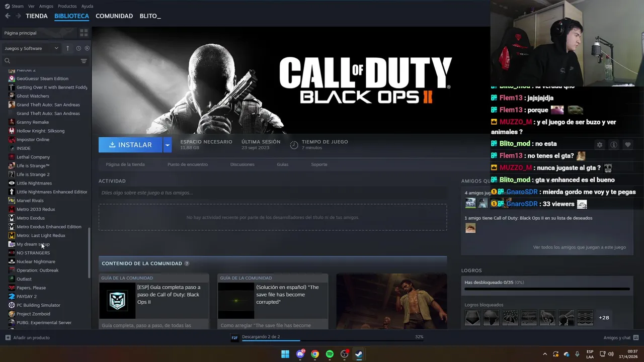Go back with the left arrow
The image size is (644, 362).
click(8, 16)
